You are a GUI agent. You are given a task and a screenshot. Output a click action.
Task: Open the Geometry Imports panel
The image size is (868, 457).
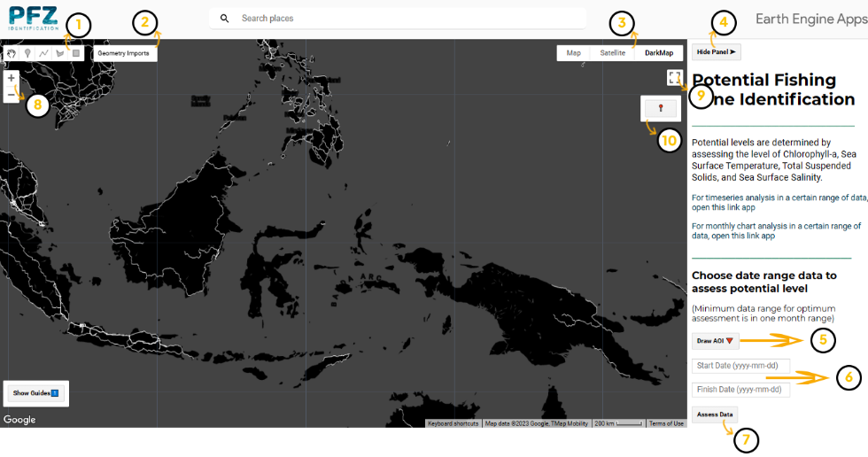(x=124, y=53)
